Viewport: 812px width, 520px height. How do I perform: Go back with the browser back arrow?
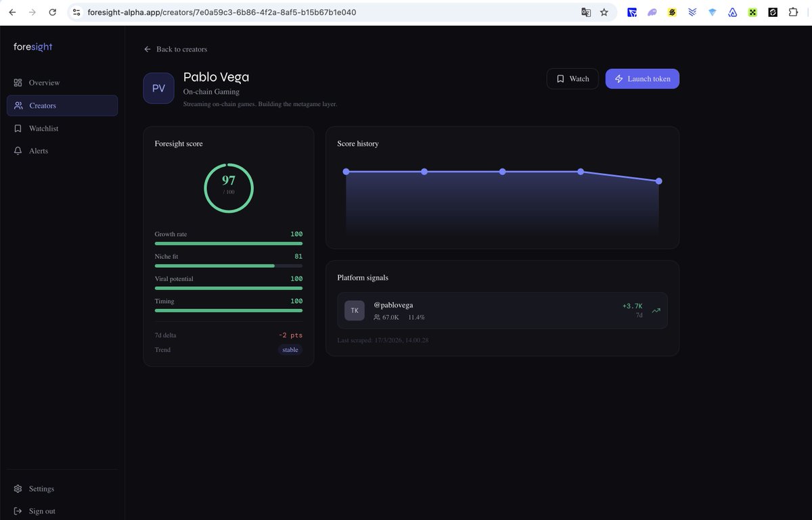click(x=12, y=12)
